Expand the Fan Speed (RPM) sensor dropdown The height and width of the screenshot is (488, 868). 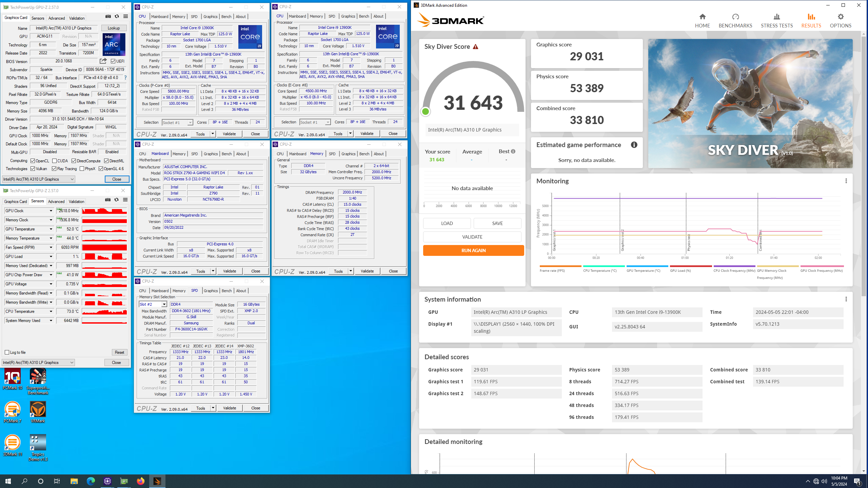click(51, 247)
